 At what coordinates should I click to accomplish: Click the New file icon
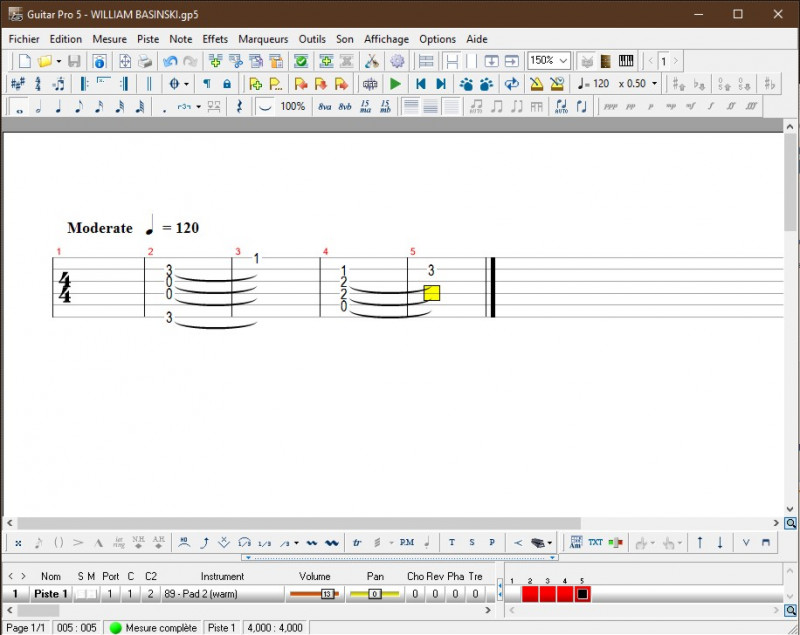24,61
